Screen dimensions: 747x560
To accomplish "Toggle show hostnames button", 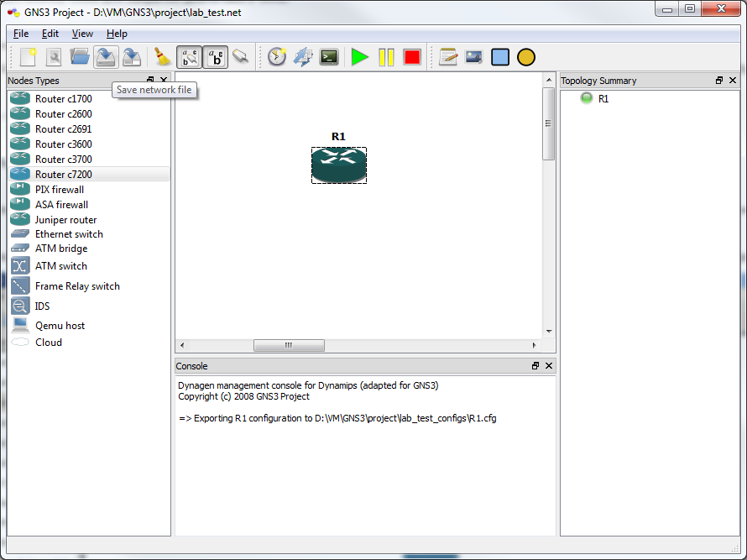I will click(x=216, y=57).
